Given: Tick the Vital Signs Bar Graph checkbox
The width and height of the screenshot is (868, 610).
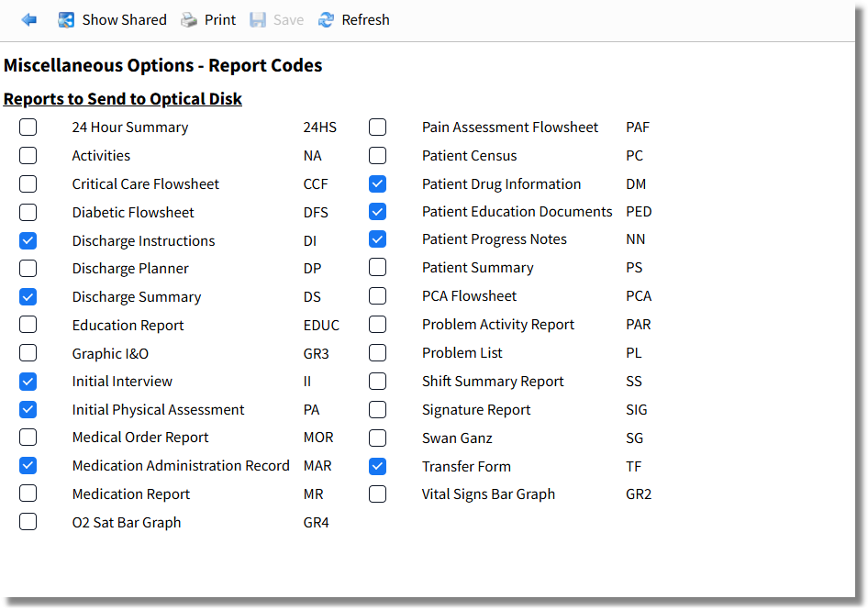Looking at the screenshot, I should pyautogui.click(x=377, y=494).
